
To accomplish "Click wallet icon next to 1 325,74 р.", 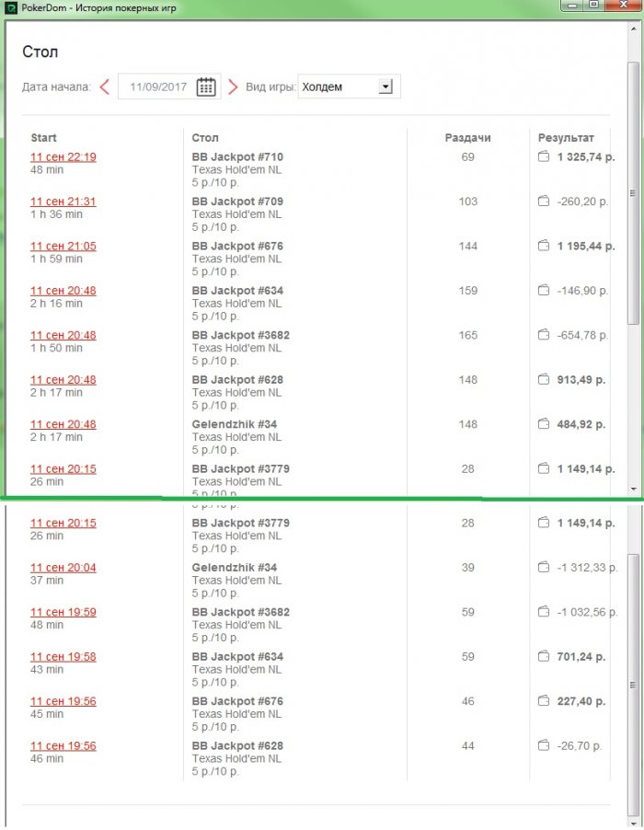I will tap(544, 156).
